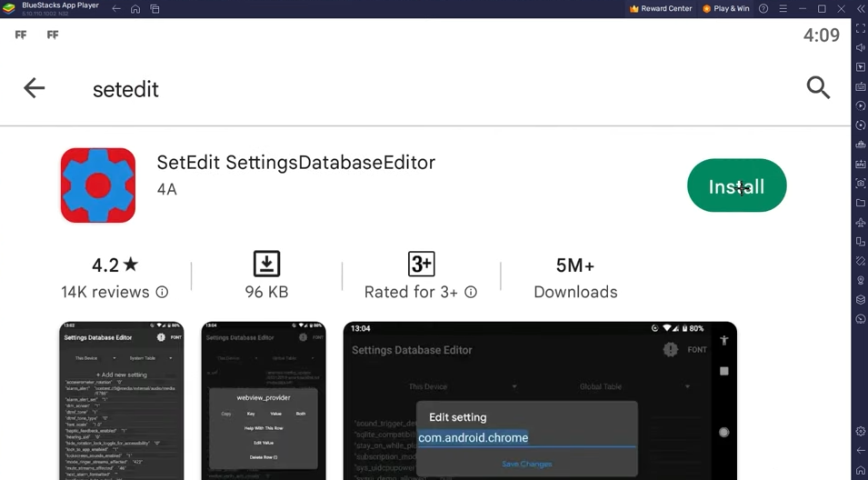Open BlueStacks help question mark icon

763,9
